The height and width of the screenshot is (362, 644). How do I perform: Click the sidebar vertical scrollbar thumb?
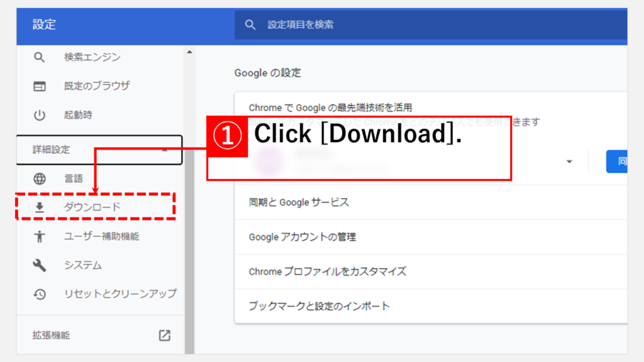[189, 251]
